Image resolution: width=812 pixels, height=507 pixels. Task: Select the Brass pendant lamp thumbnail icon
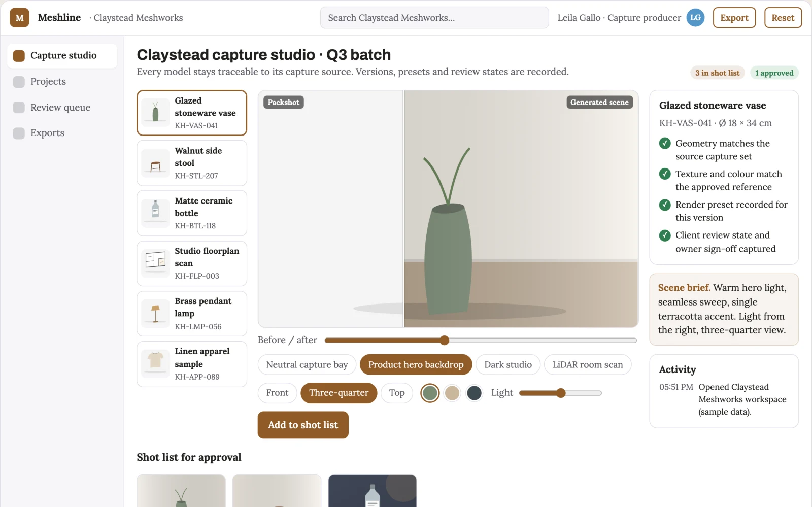[x=155, y=314]
